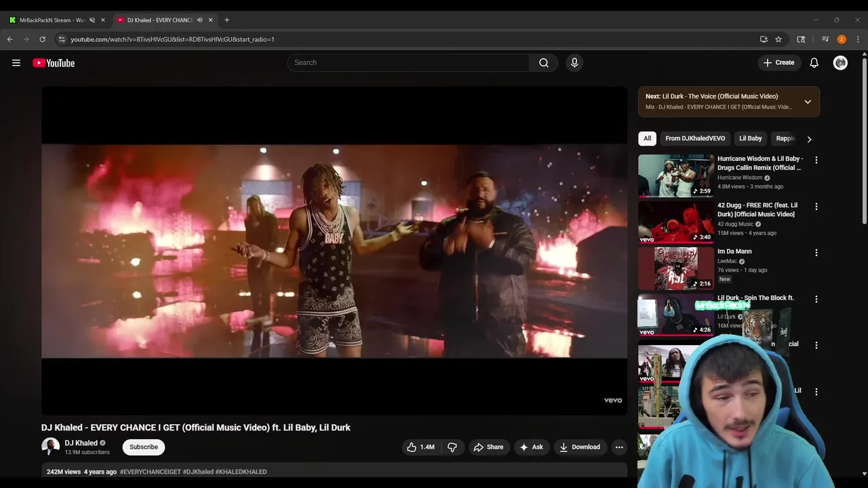
Task: Open more actions menu beside Download
Action: coord(619,447)
